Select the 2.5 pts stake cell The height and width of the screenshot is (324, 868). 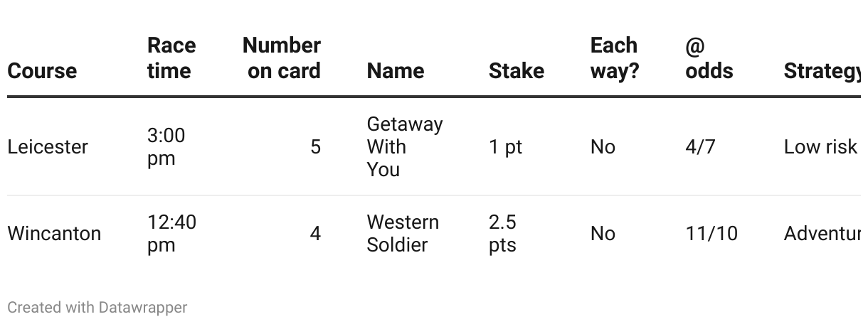pyautogui.click(x=502, y=234)
